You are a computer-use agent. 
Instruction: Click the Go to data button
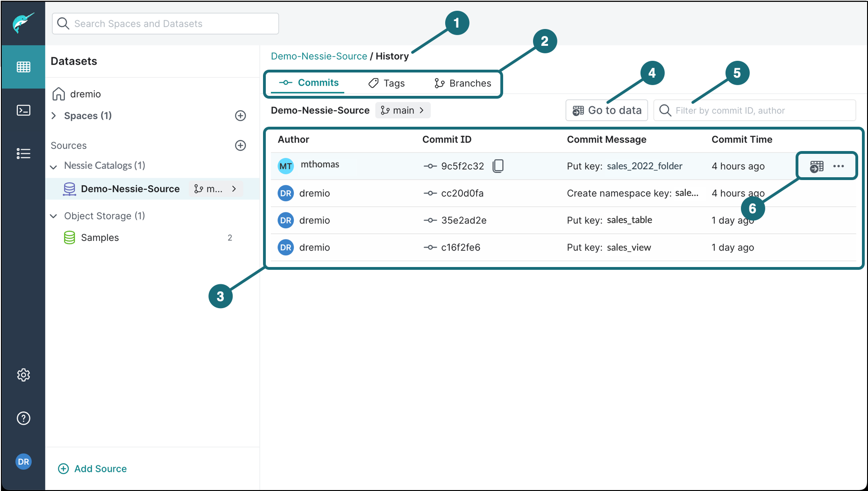click(x=606, y=110)
